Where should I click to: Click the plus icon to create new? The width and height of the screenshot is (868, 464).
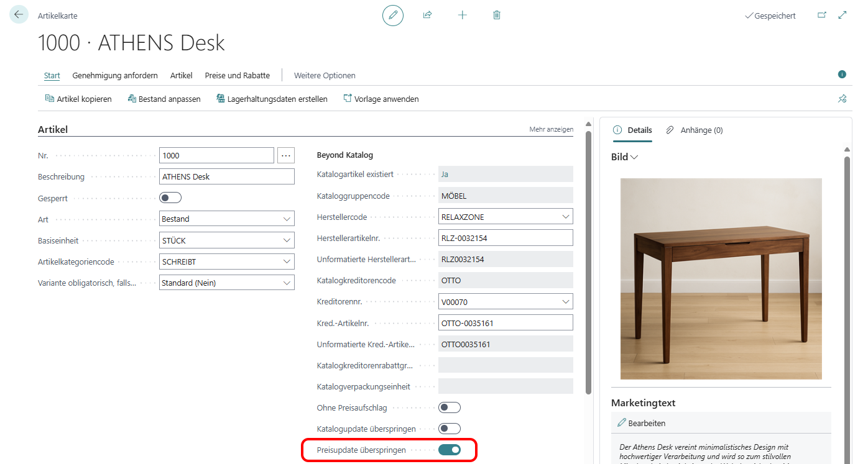click(462, 15)
